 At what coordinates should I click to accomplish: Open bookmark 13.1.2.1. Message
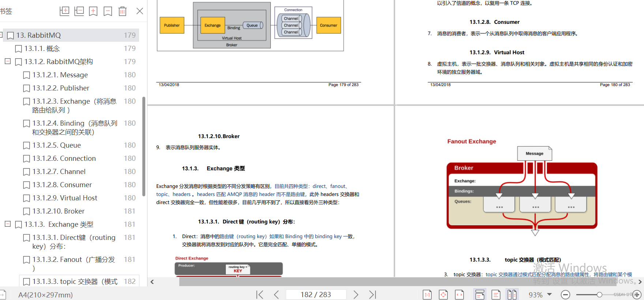(x=60, y=75)
